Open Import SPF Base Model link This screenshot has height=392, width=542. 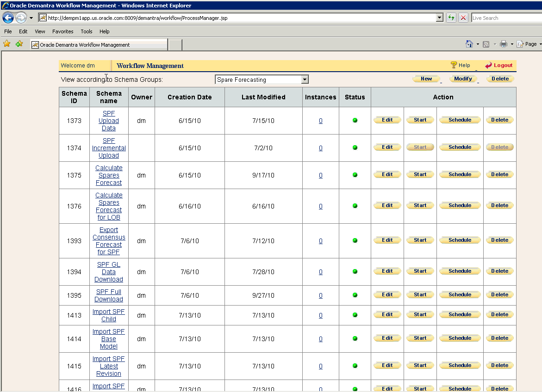point(108,339)
